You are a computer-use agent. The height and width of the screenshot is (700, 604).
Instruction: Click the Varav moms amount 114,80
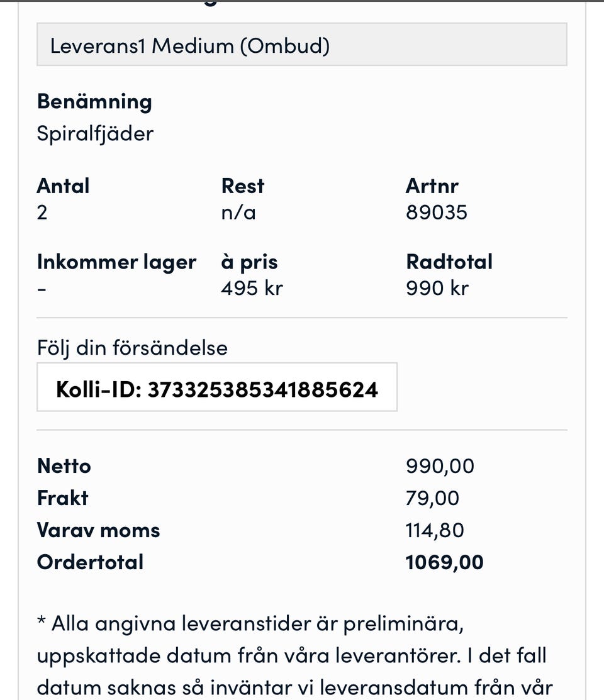[x=435, y=530]
